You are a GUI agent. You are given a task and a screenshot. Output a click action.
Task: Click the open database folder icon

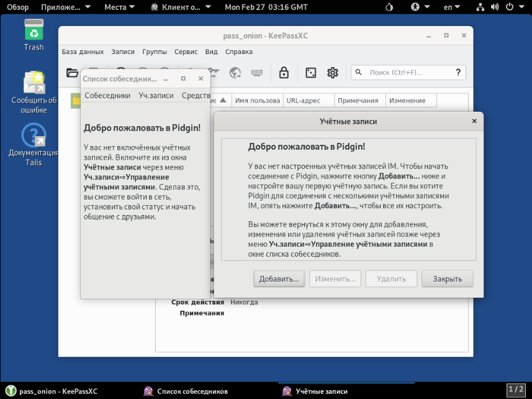click(72, 73)
